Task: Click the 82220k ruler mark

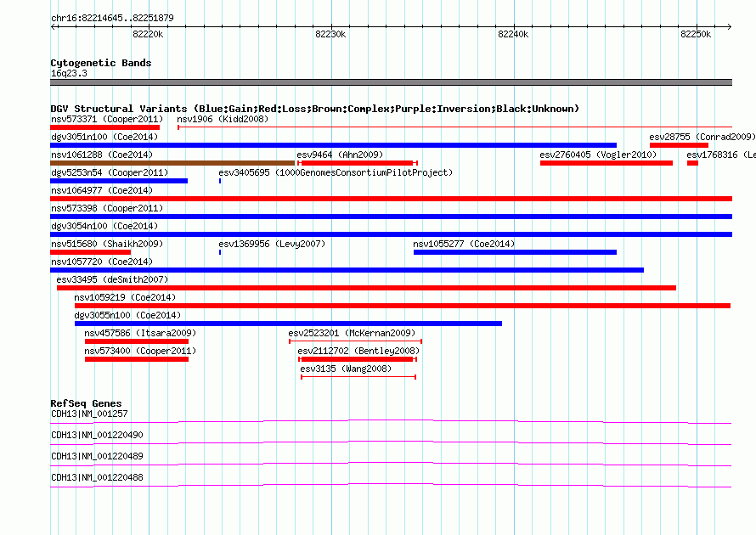Action: (148, 34)
